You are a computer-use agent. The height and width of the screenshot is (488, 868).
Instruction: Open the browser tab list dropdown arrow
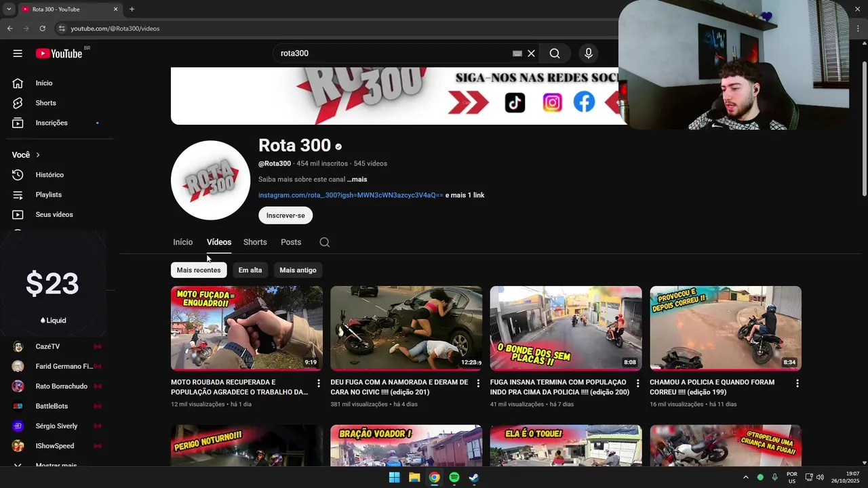pyautogui.click(x=9, y=9)
